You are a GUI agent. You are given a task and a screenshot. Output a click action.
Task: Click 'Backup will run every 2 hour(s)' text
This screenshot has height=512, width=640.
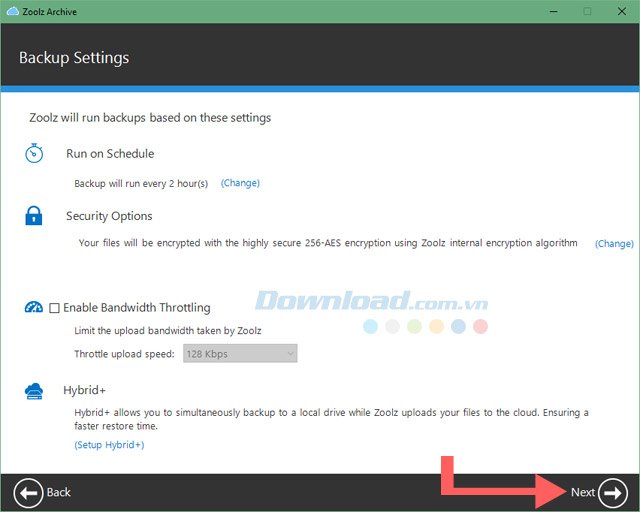[141, 183]
